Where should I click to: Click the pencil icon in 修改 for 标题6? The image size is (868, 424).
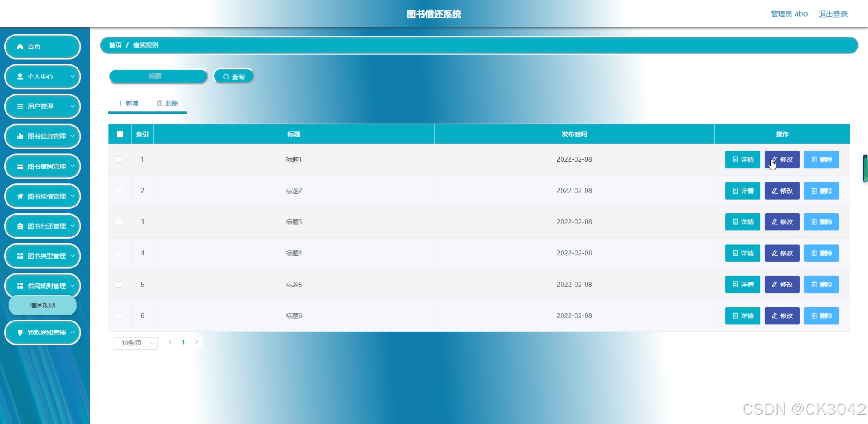coord(775,316)
